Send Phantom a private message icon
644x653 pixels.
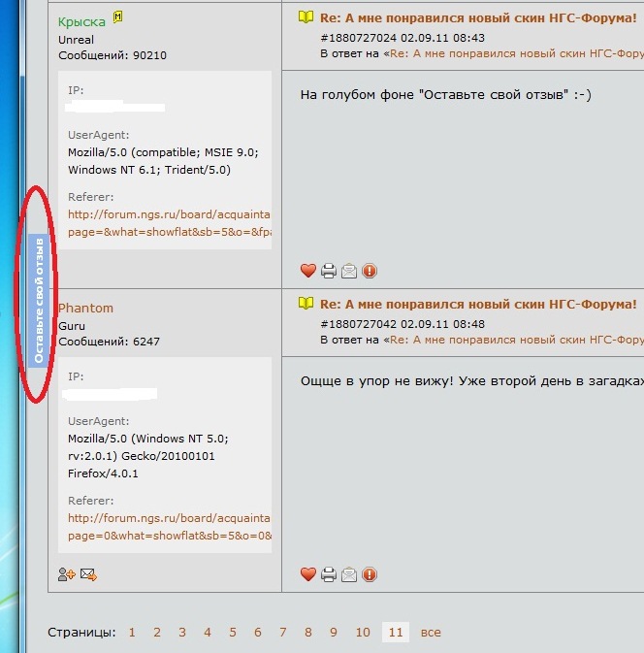(x=88, y=574)
